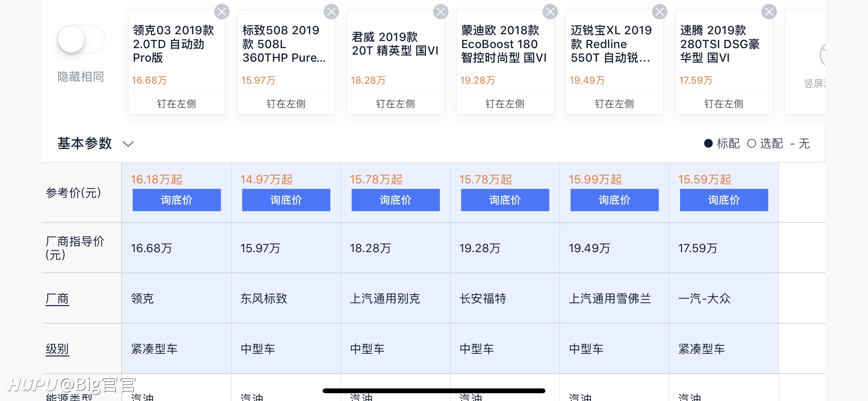The image size is (868, 401).
Task: Pin 君威 card with 钉在左侧
Action: pos(396,104)
